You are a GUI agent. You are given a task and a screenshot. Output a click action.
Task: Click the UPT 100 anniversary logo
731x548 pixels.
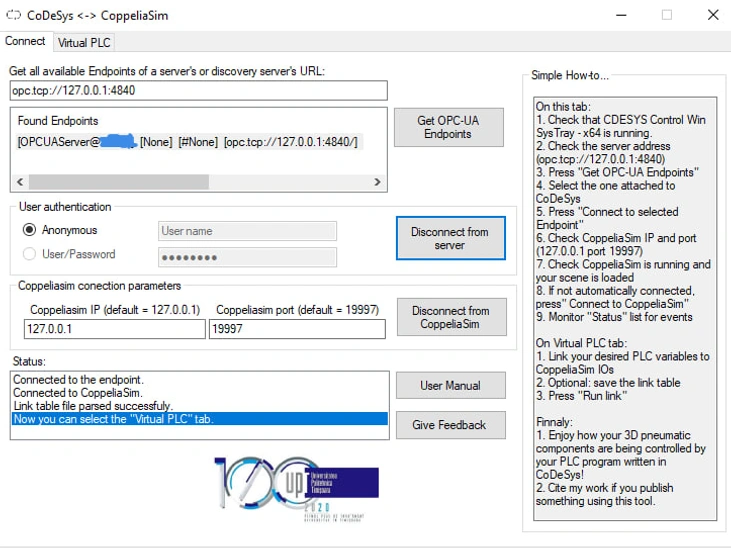[297, 489]
